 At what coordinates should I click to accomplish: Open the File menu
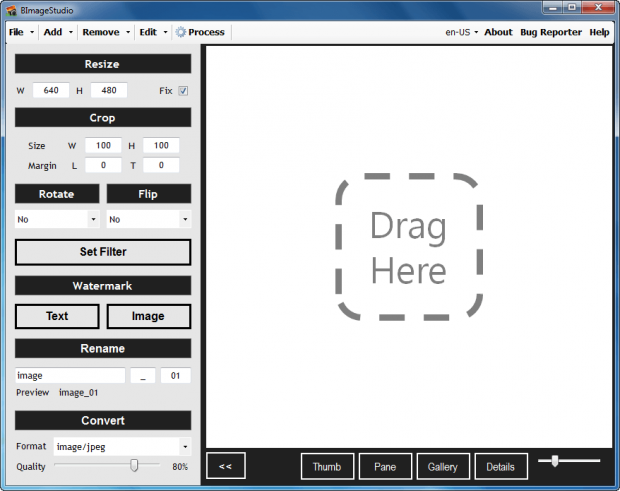click(x=20, y=32)
